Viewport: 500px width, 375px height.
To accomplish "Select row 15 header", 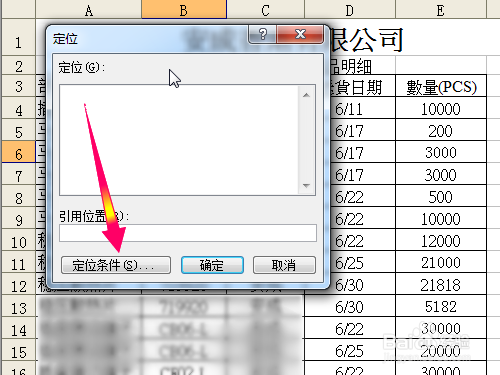I will 18,350.
